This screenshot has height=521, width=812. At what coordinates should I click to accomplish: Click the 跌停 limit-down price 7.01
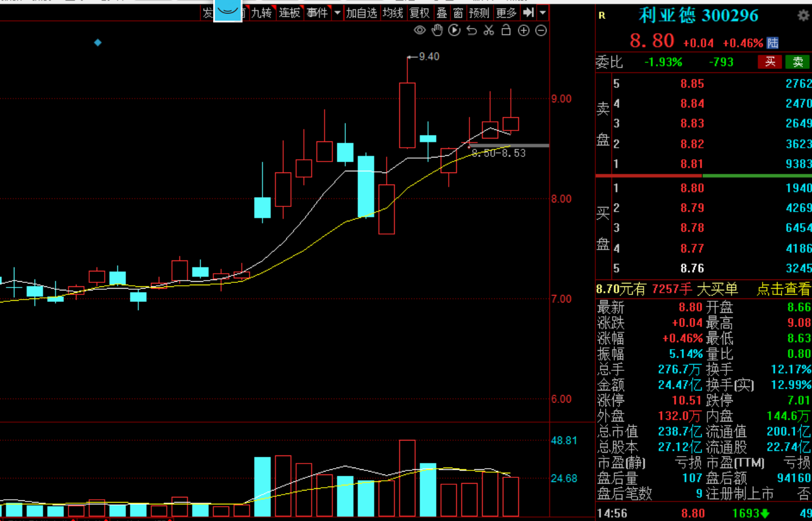799,400
